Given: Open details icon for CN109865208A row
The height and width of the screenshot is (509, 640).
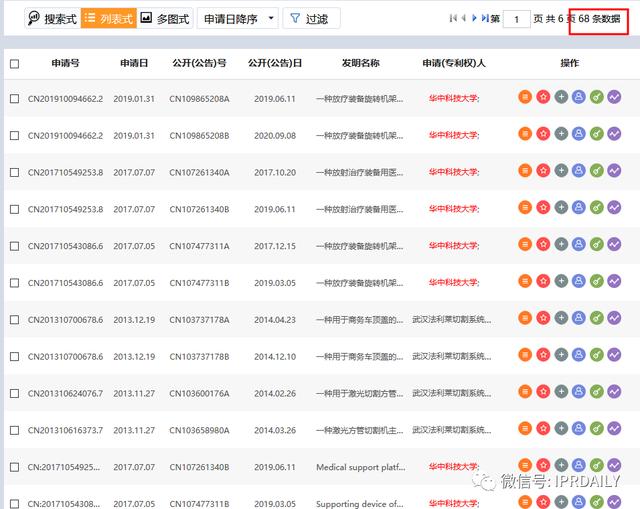Looking at the screenshot, I should pyautogui.click(x=525, y=97).
